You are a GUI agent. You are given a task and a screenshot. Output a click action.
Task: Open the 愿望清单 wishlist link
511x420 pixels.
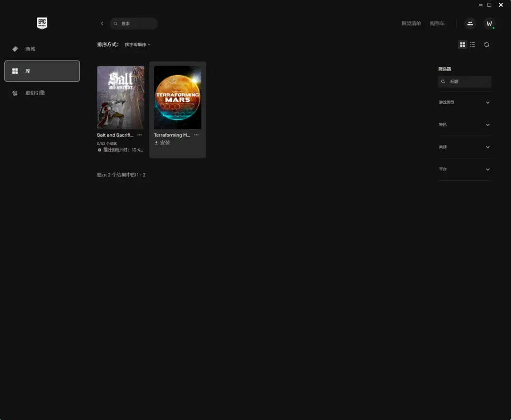(x=411, y=24)
